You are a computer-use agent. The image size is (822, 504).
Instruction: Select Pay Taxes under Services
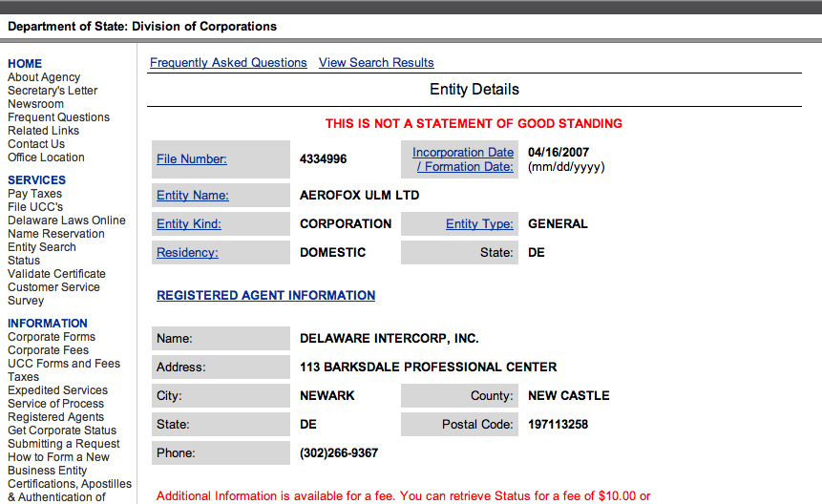pos(34,194)
